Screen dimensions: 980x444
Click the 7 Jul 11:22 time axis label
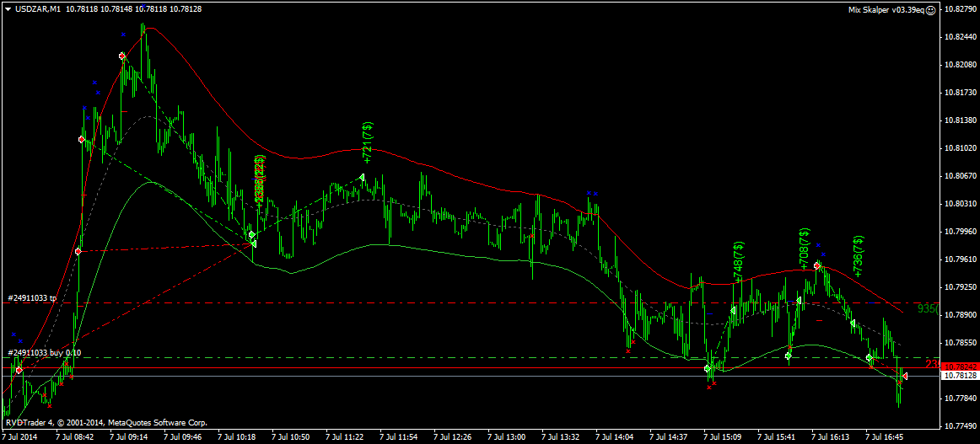(346, 437)
